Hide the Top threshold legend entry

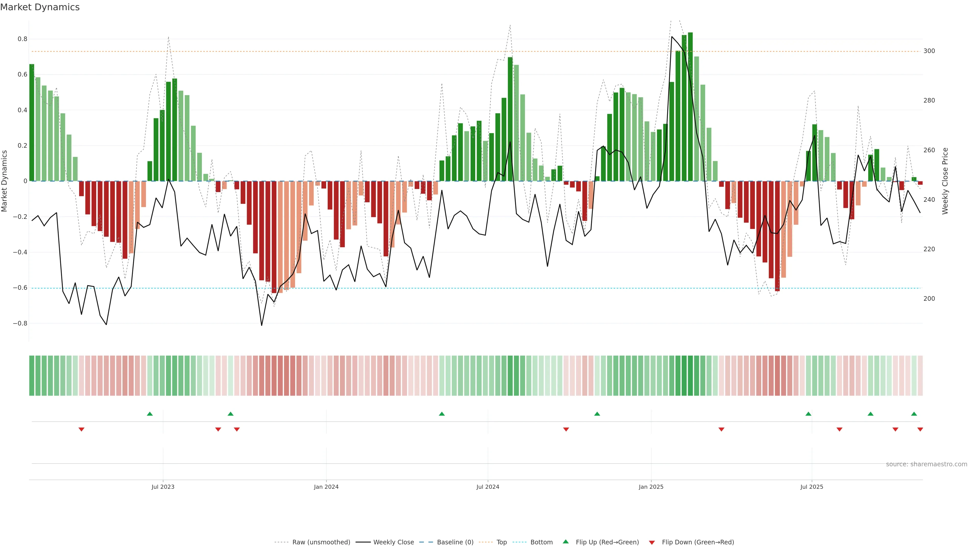coord(501,542)
